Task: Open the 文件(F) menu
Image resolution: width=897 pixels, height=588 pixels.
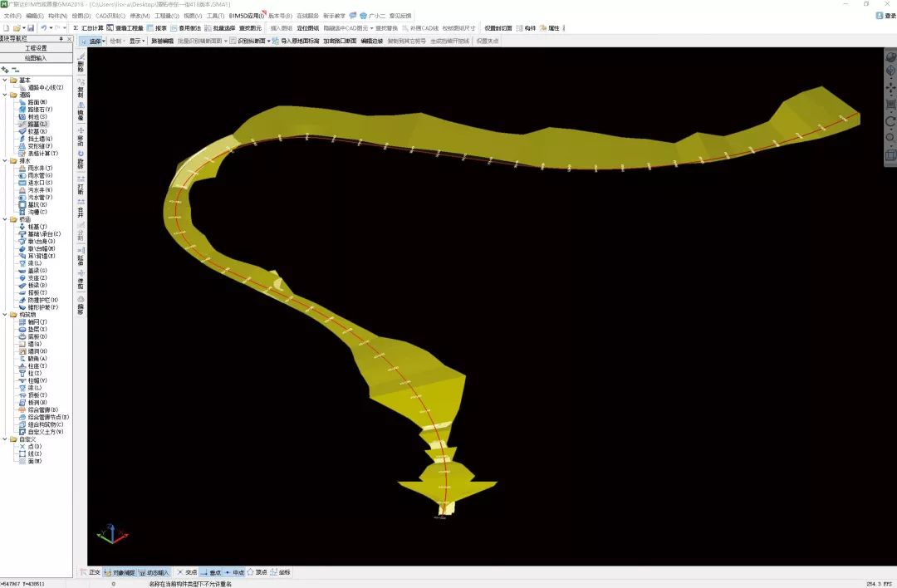Action: click(12, 16)
